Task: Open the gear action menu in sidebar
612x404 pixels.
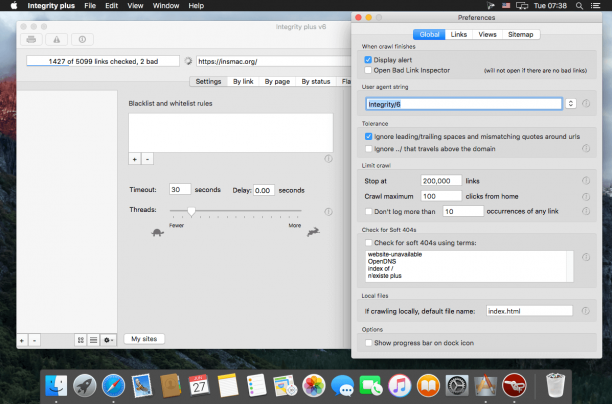Action: click(108, 340)
